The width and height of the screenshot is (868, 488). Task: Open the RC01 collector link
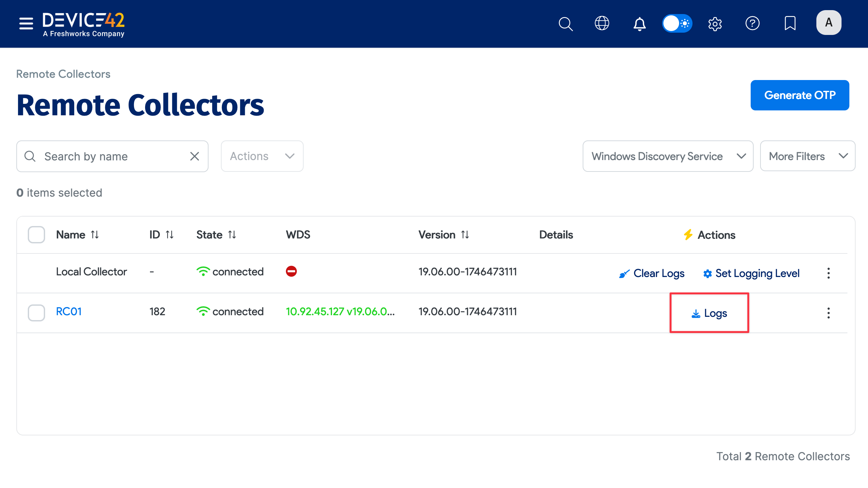pos(69,312)
